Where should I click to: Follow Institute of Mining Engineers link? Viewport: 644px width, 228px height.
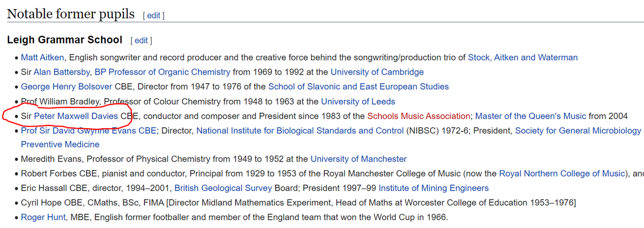tap(434, 188)
